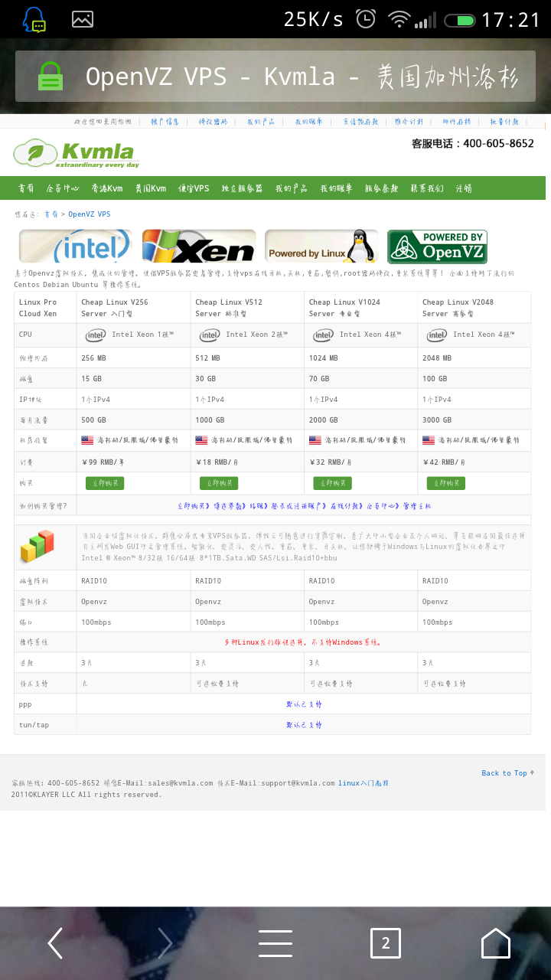Image resolution: width=551 pixels, height=980 pixels.
Task: Click the Kvmla leaf logo
Action: point(77,153)
